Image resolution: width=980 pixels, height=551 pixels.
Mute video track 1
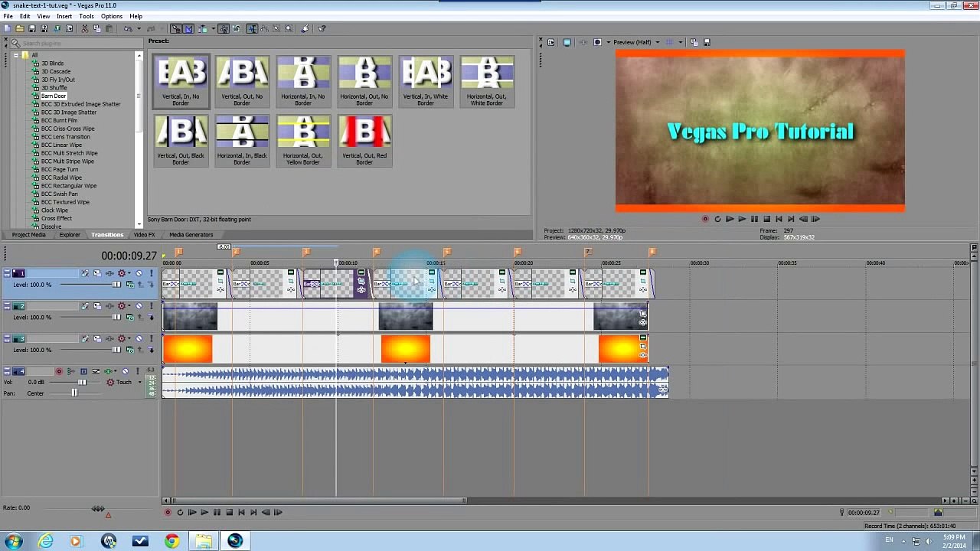(139, 273)
